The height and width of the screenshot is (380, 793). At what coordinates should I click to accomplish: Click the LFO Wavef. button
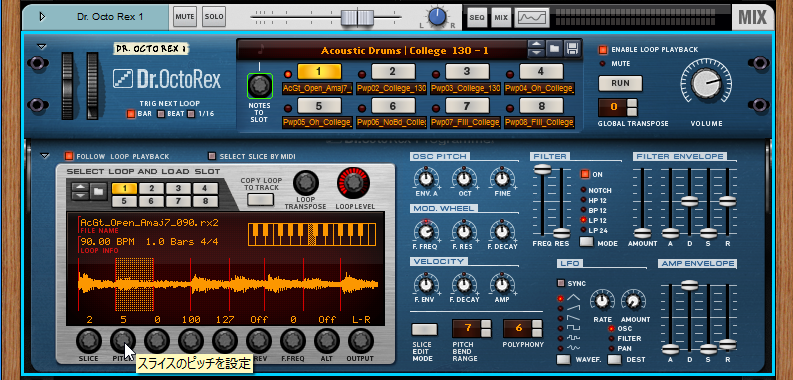point(563,360)
